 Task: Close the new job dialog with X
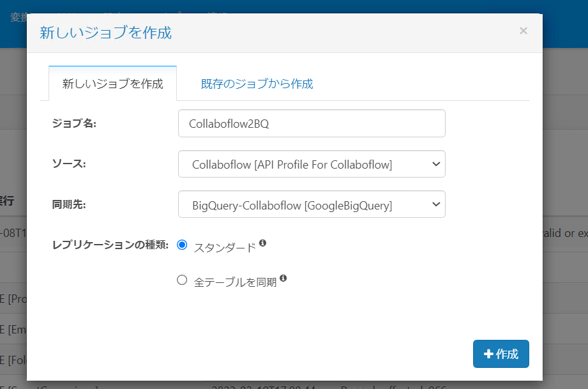tap(524, 31)
